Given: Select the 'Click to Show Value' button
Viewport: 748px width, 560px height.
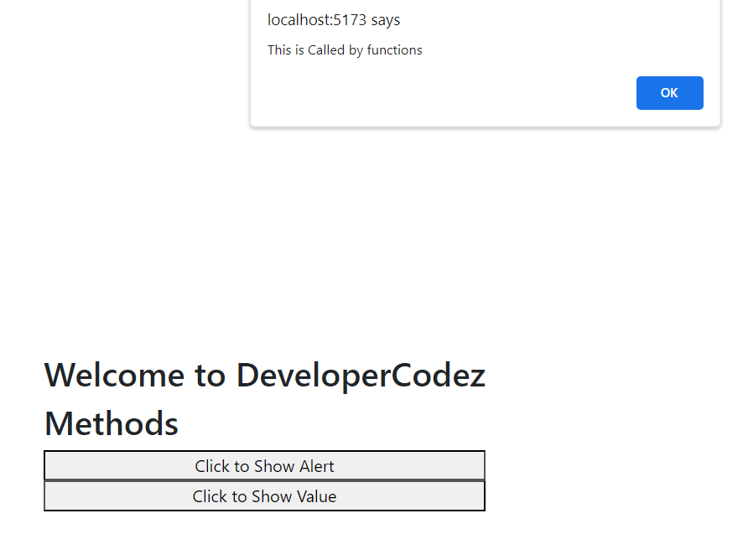Looking at the screenshot, I should (x=264, y=496).
